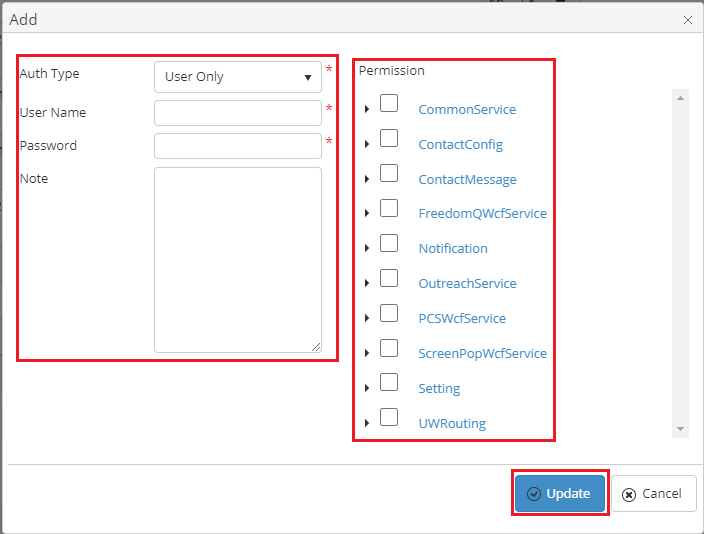Expand the UWRouting tree node arrow
This screenshot has width=704, height=534.
point(367,423)
